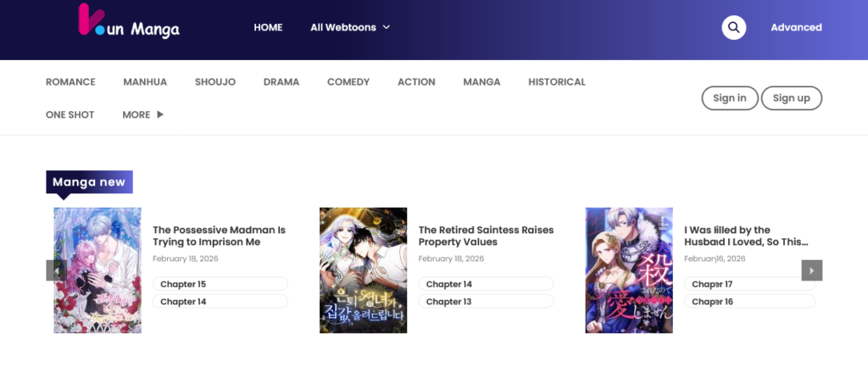Select the ONE SHOT genre
The image size is (868, 378).
(x=70, y=114)
